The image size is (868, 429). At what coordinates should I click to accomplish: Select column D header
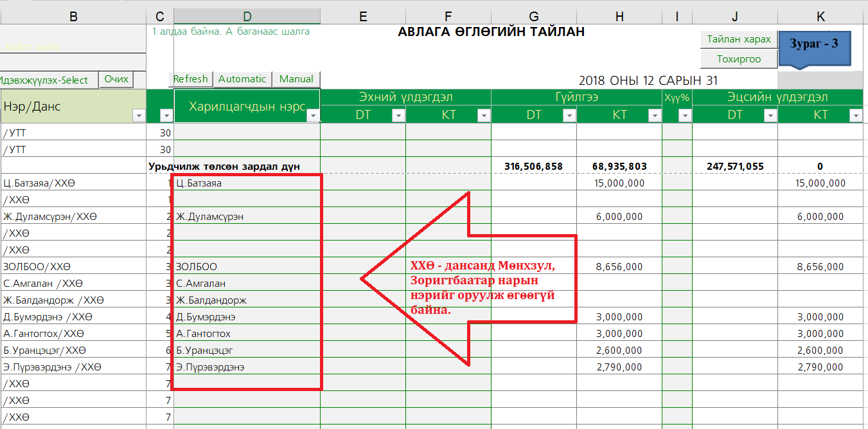click(x=247, y=17)
